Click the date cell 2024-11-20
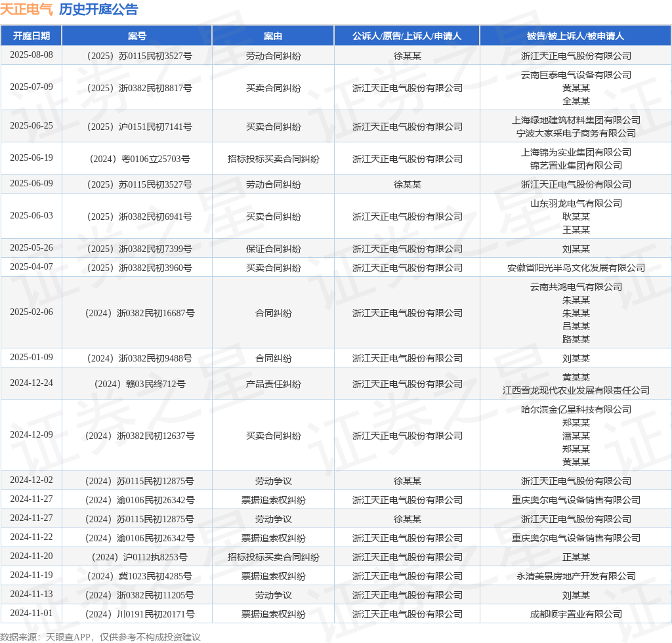The image size is (672, 643). (x=31, y=556)
